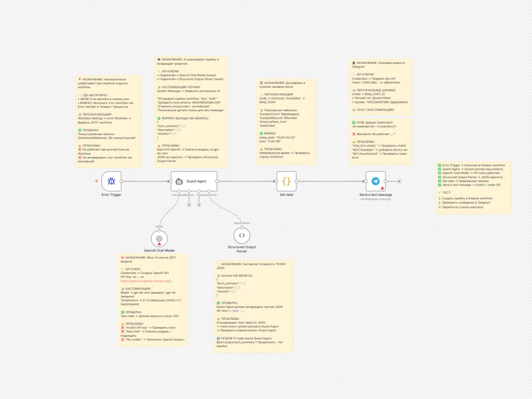Image resolution: width=532 pixels, height=399 pixels.
Task: Click the 'Europe/Moscow' (Москва) timezone line
Action: click(x=278, y=118)
